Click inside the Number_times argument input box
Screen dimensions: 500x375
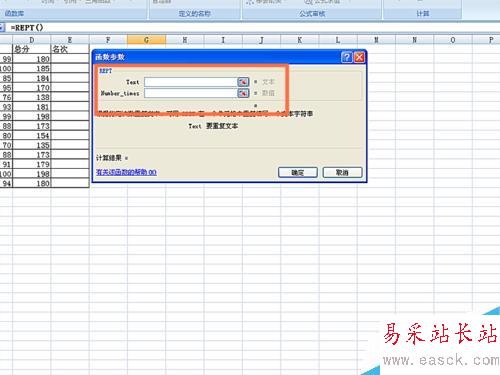pos(190,93)
